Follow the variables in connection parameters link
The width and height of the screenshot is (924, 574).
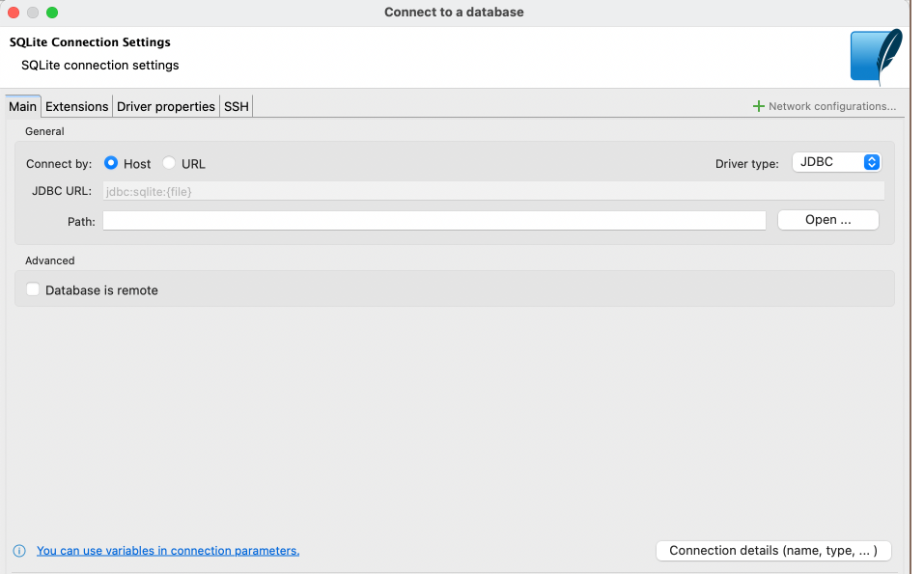(x=168, y=551)
